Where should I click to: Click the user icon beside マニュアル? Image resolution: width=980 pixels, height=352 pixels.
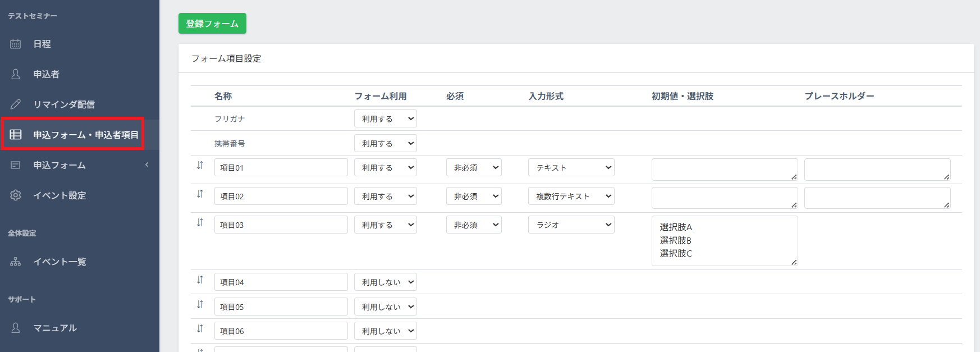(16, 328)
